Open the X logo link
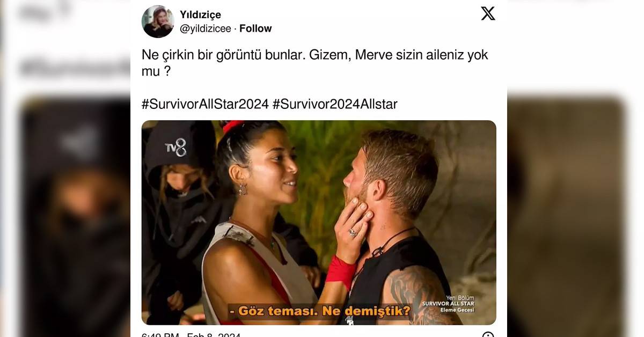The width and height of the screenshot is (644, 337). (488, 13)
